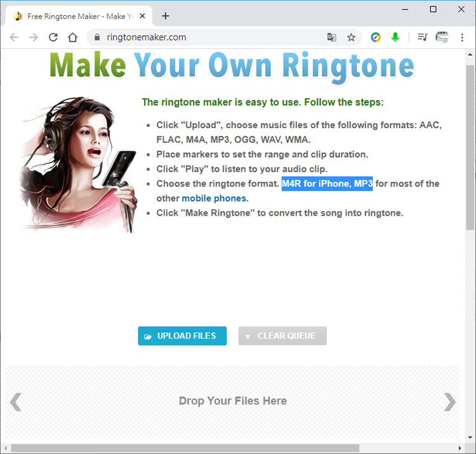
Task: Click the scroll right arrow
Action: pyautogui.click(x=460, y=448)
